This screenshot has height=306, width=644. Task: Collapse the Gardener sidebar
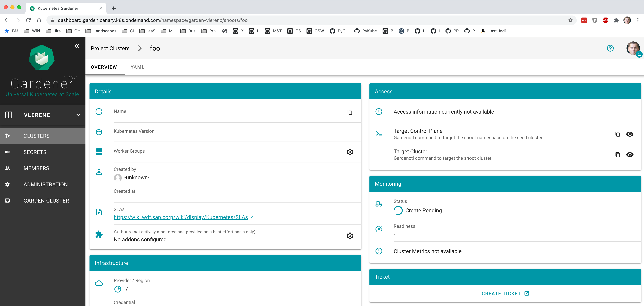click(x=77, y=46)
